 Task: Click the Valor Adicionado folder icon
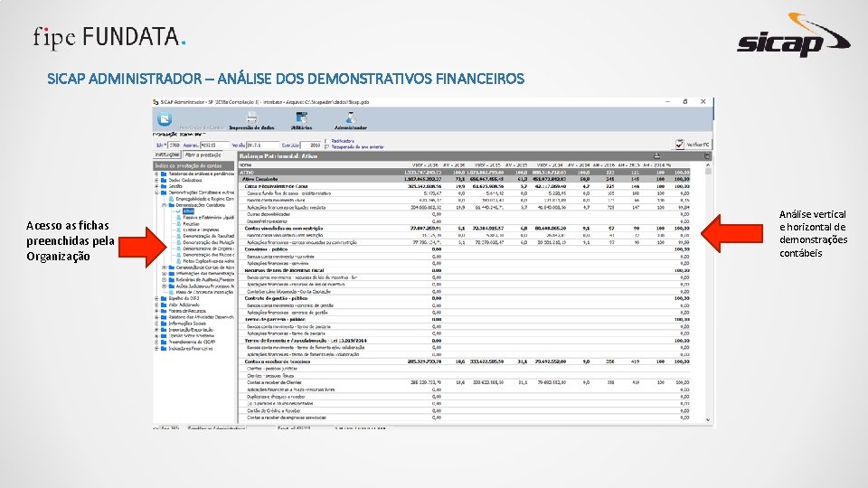pyautogui.click(x=164, y=305)
